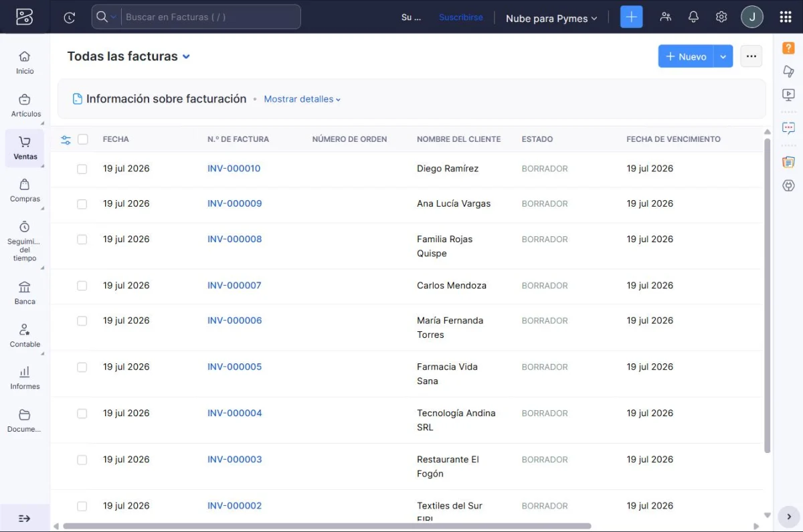Click customer name Carlos Mendoza

click(452, 285)
